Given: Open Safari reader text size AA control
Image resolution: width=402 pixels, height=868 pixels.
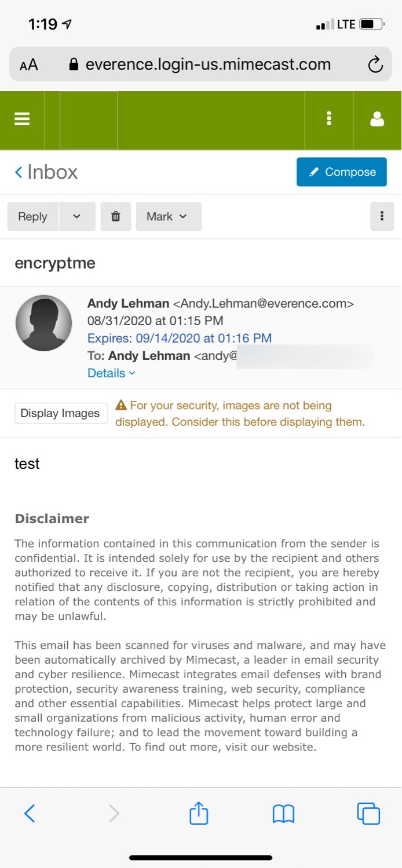Looking at the screenshot, I should [29, 64].
